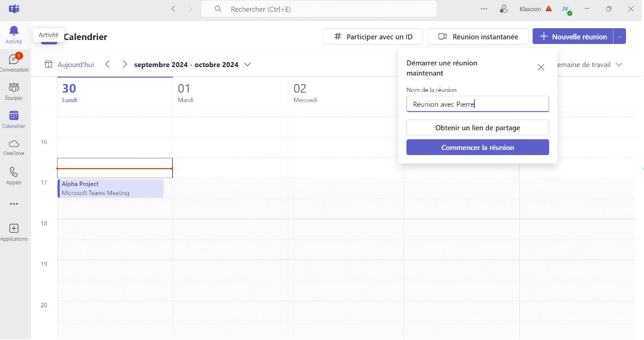
Task: Click the sidebar more options ellipsis
Action: click(x=14, y=204)
